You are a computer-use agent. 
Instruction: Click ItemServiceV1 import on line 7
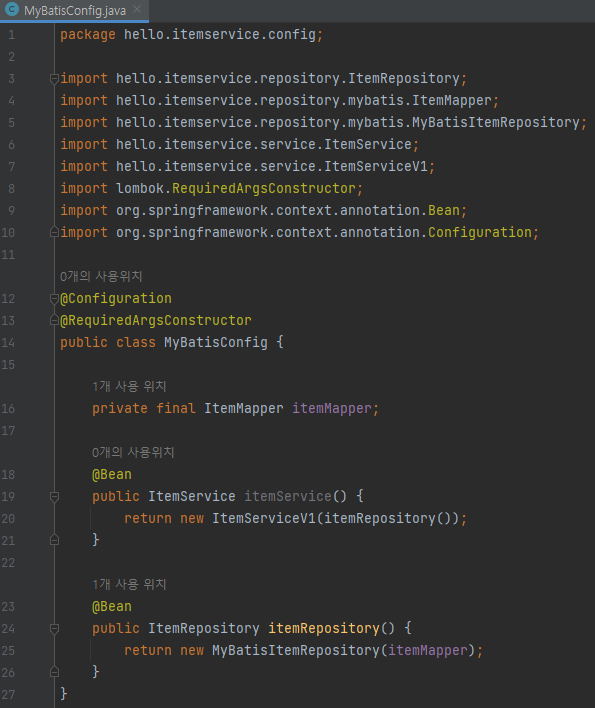point(376,167)
